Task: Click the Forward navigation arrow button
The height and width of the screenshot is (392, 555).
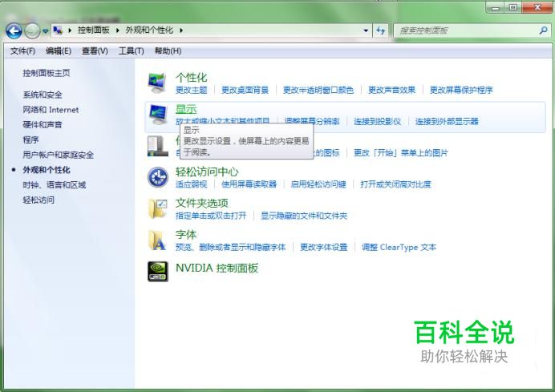Action: (32, 30)
